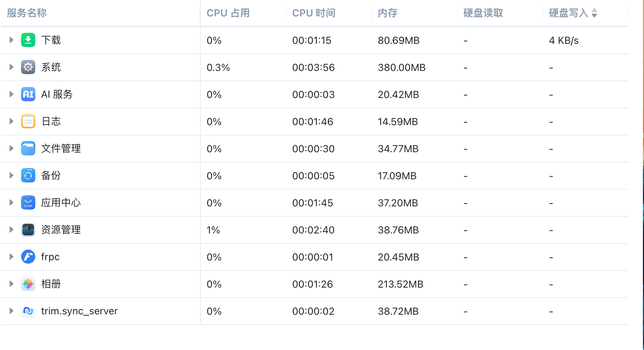The width and height of the screenshot is (644, 350).
Task: Click the Photos flower icon
Action: 28,284
